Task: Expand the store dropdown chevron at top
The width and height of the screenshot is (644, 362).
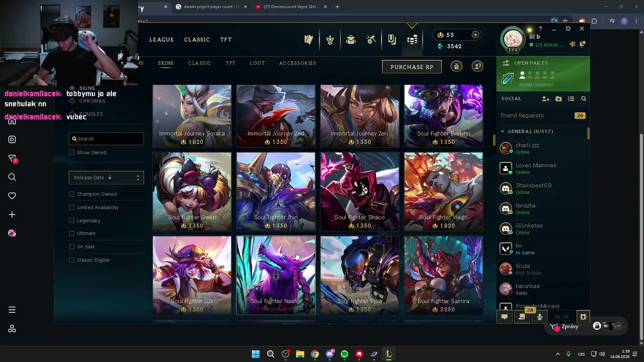Action: tap(412, 25)
